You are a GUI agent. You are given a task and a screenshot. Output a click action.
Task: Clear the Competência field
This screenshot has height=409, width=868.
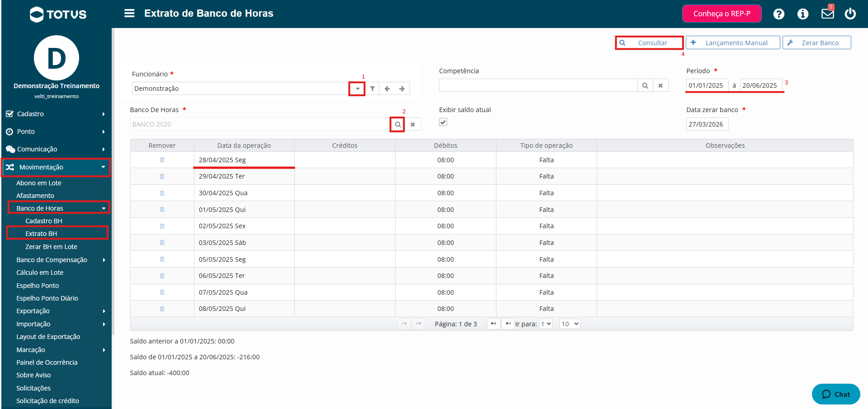tap(660, 85)
